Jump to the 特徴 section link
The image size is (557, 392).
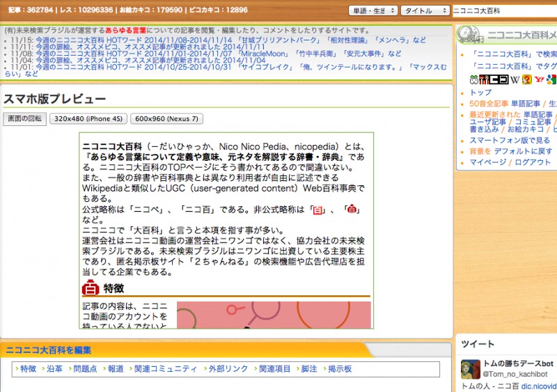click(28, 369)
